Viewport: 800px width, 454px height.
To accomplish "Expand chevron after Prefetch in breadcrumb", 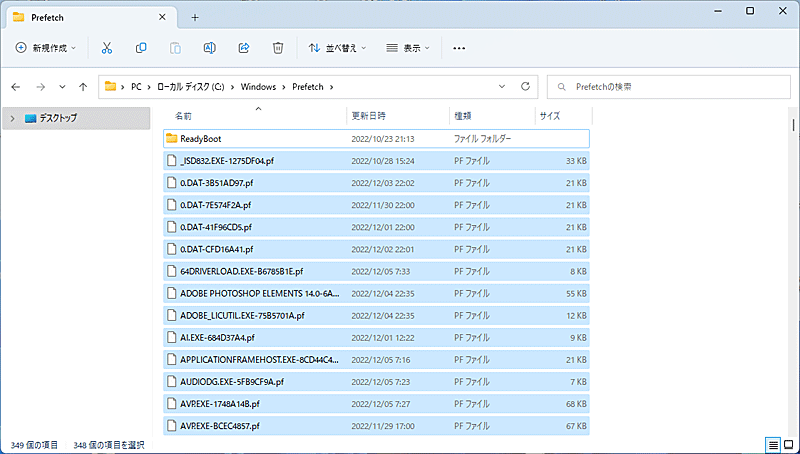I will (332, 87).
